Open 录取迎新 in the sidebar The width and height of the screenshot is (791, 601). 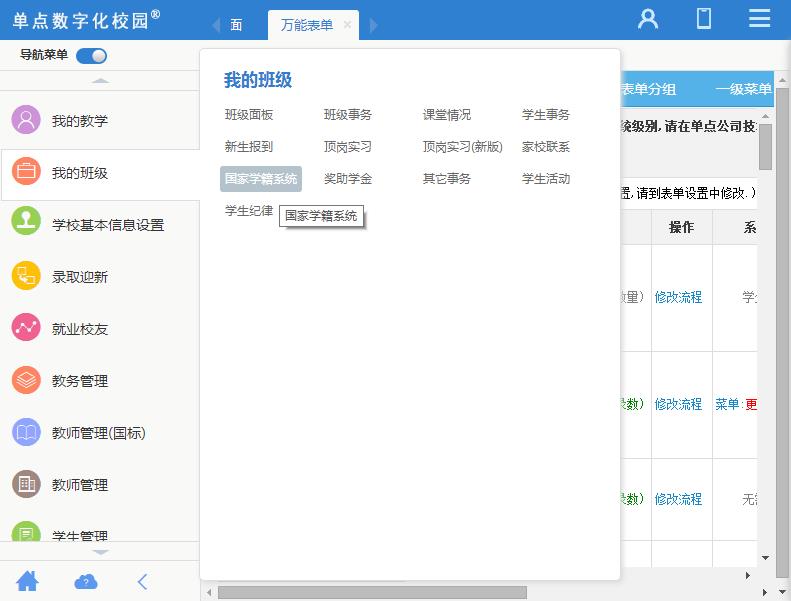(80, 277)
